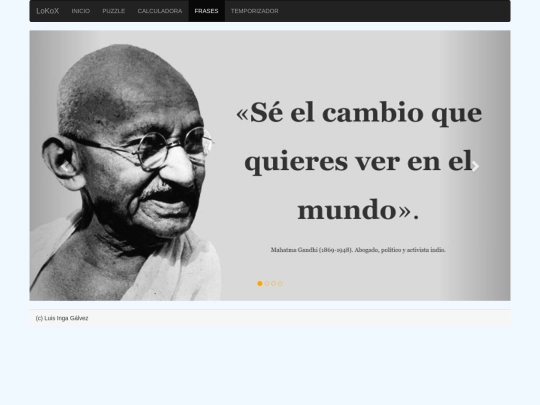The image size is (540, 405).
Task: Advance carousel with the right arrow
Action: [x=475, y=167]
